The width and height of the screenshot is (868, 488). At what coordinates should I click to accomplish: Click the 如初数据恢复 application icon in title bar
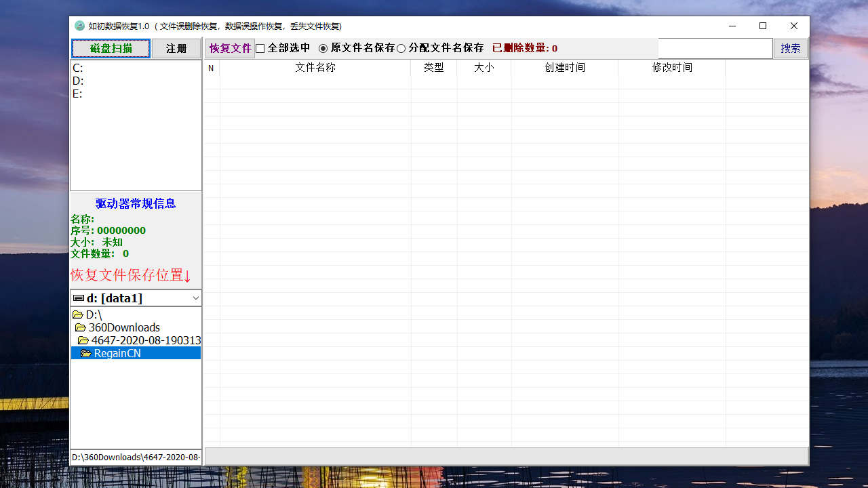pyautogui.click(x=78, y=26)
